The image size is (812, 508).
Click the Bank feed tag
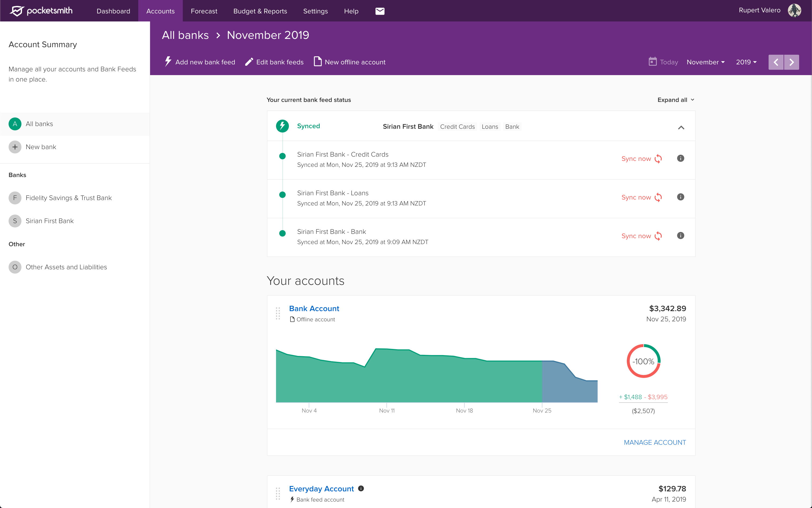pyautogui.click(x=512, y=127)
